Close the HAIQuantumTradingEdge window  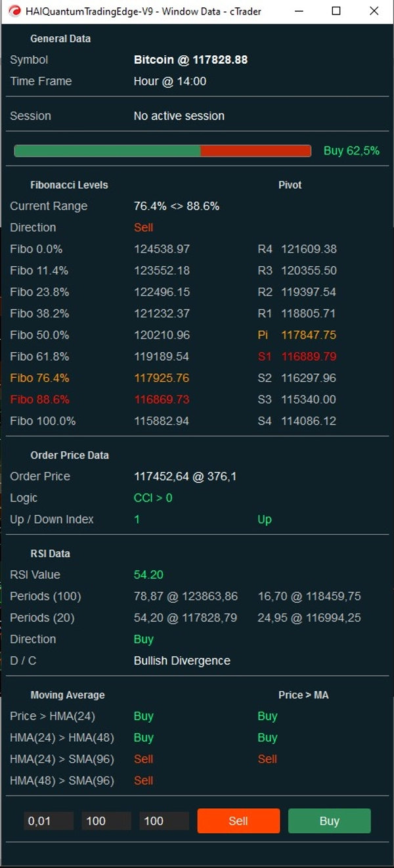[374, 11]
